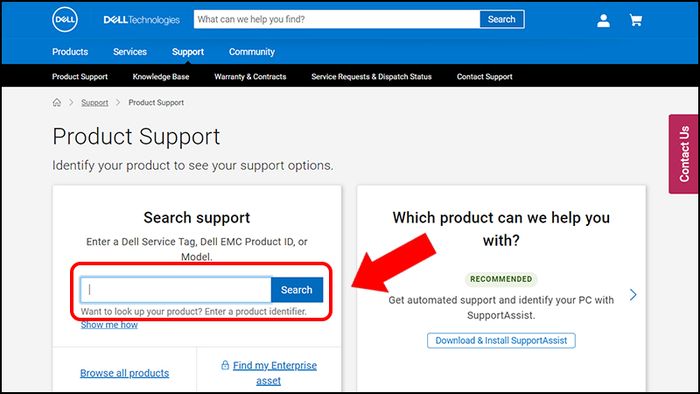Open Browse all products link
This screenshot has width=700, height=394.
pyautogui.click(x=125, y=373)
